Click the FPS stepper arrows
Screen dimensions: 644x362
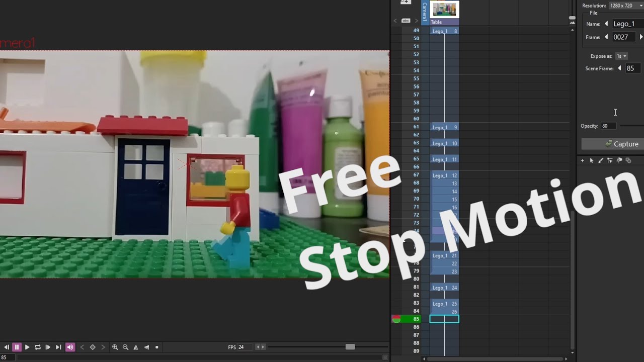coord(260,347)
